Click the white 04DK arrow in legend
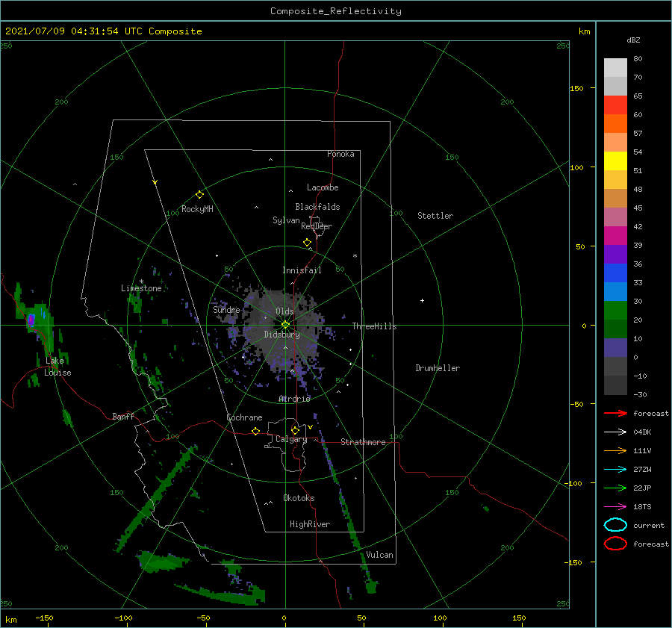This screenshot has width=672, height=628. pos(615,432)
